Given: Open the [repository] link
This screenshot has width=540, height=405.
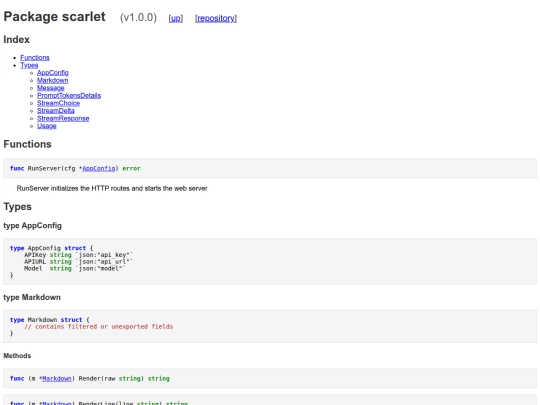Looking at the screenshot, I should (216, 18).
